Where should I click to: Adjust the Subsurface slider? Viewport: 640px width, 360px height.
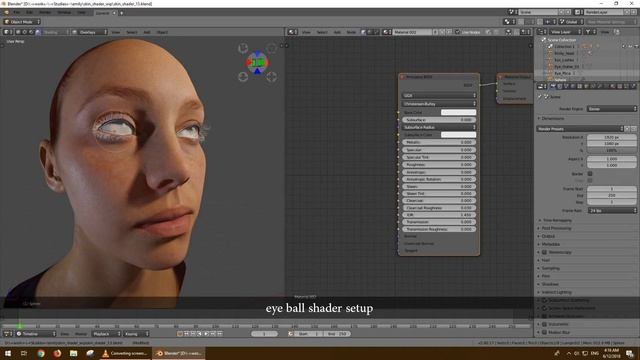[439, 120]
